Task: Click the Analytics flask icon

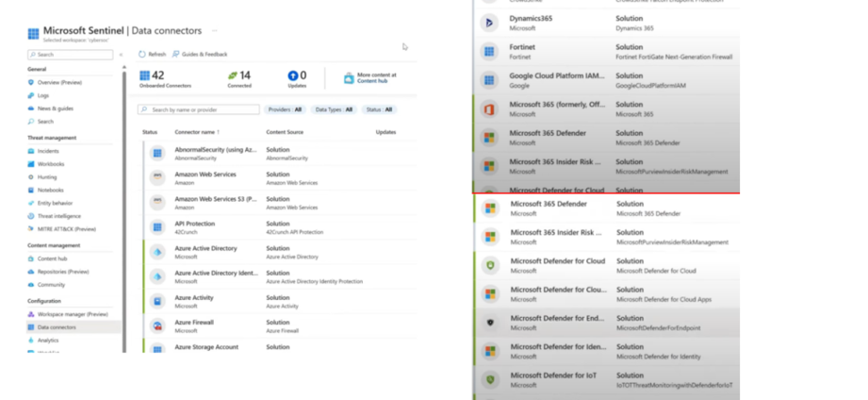Action: 31,341
